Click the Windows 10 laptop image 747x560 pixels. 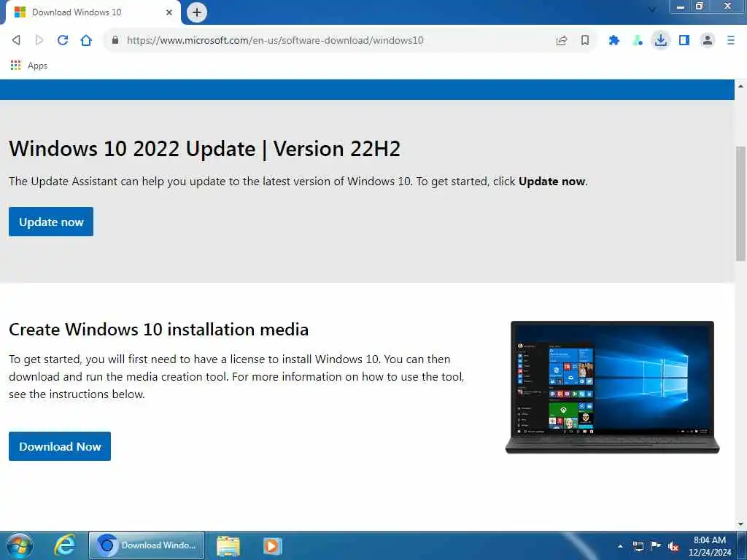click(x=612, y=387)
